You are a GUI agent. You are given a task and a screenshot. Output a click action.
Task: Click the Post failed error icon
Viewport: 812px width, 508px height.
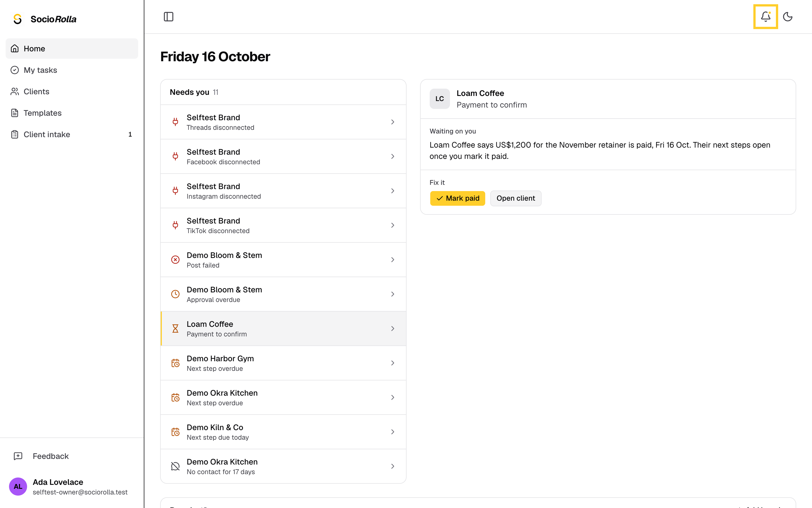[175, 260]
